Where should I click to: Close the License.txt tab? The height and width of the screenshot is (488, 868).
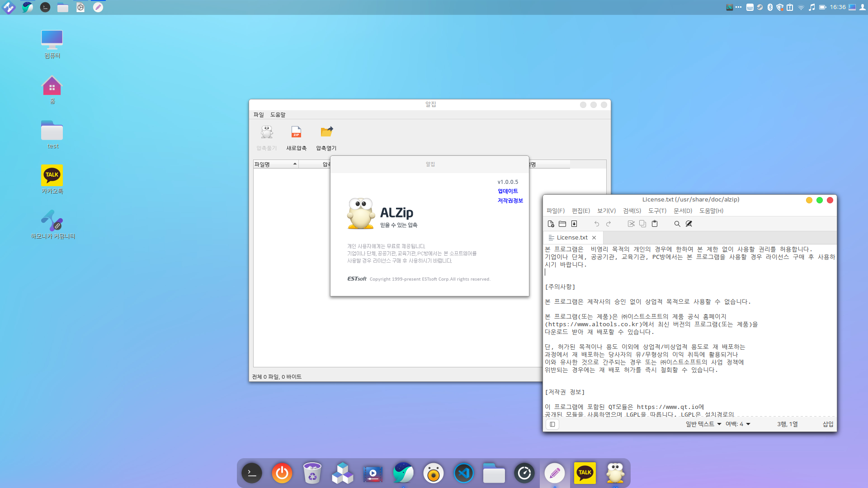(x=594, y=238)
